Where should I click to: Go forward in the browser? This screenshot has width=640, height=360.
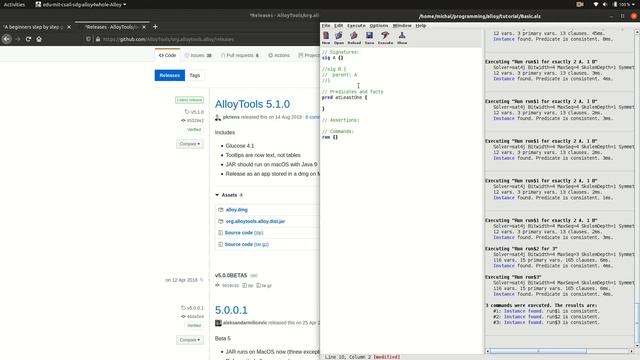point(18,39)
